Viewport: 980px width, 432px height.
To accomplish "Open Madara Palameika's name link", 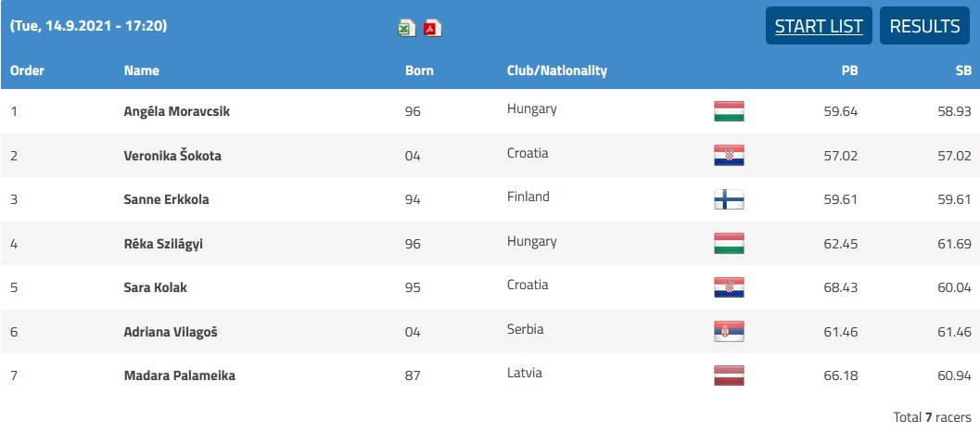I will [179, 375].
